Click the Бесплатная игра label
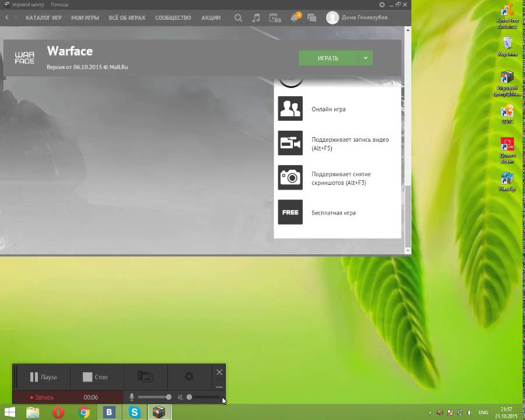This screenshot has width=525, height=420. pos(334,213)
